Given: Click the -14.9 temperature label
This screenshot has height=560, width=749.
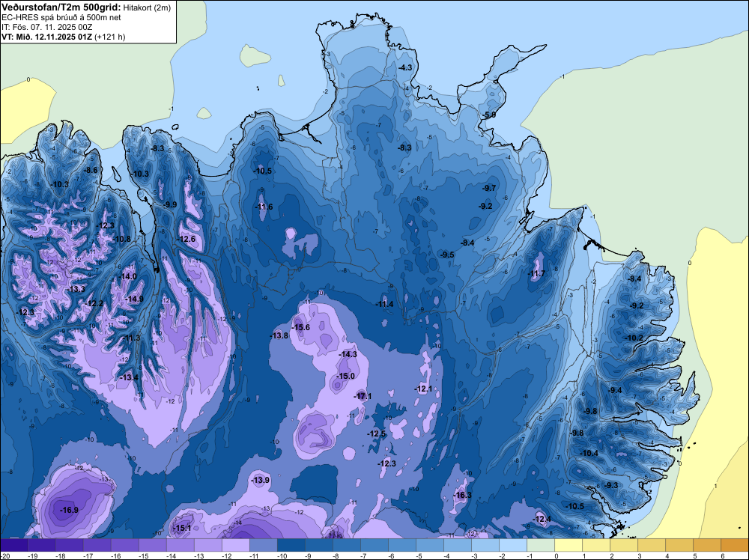Looking at the screenshot, I should tap(134, 299).
